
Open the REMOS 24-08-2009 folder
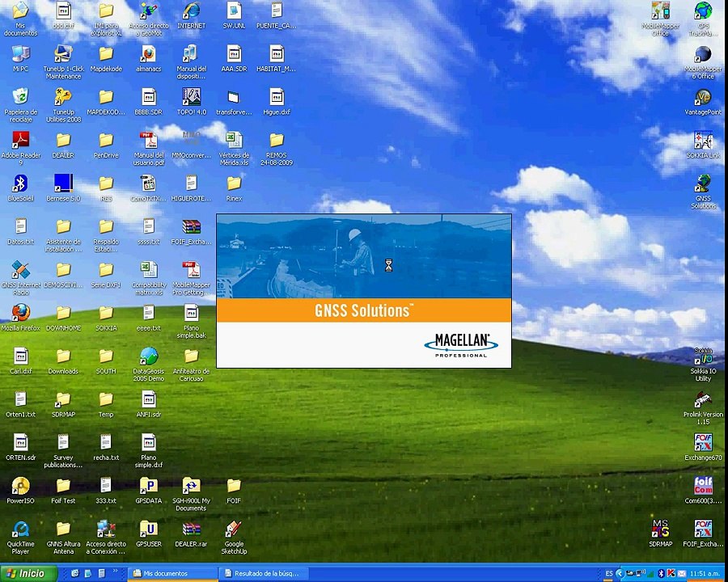point(277,141)
